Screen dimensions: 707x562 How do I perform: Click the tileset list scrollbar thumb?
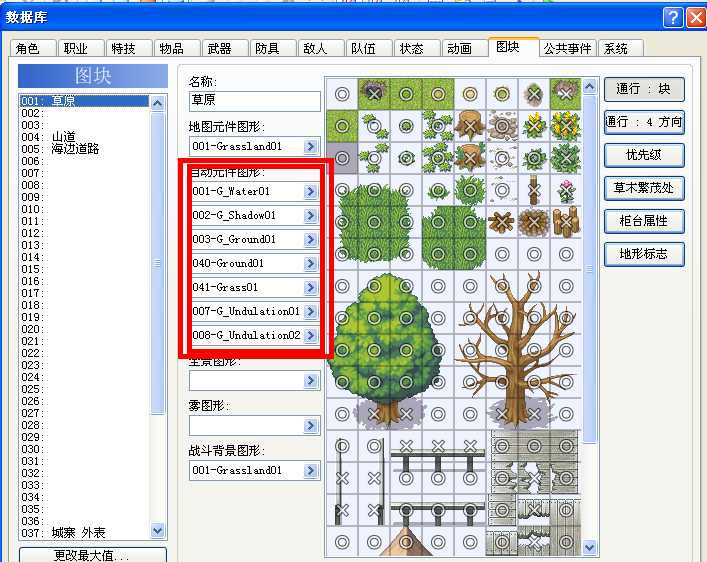(x=157, y=263)
